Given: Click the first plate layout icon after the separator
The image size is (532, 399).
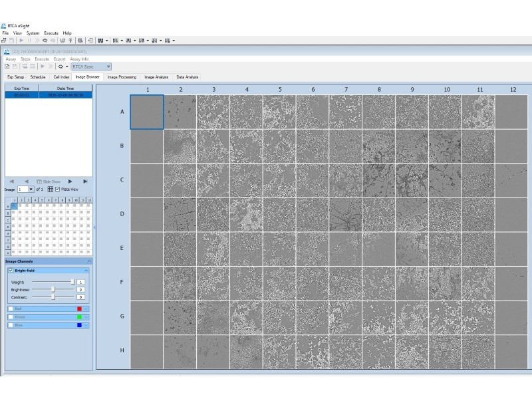Looking at the screenshot, I should tap(115, 41).
